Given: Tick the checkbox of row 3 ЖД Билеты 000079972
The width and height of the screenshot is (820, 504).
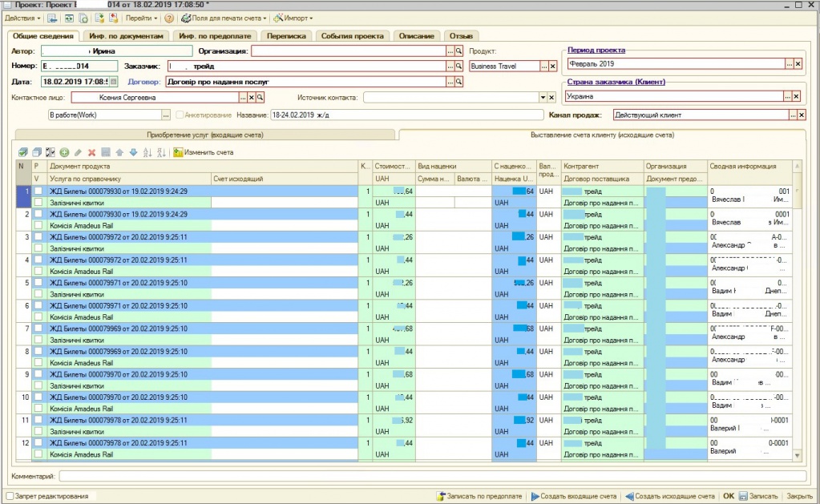Looking at the screenshot, I should tap(38, 237).
